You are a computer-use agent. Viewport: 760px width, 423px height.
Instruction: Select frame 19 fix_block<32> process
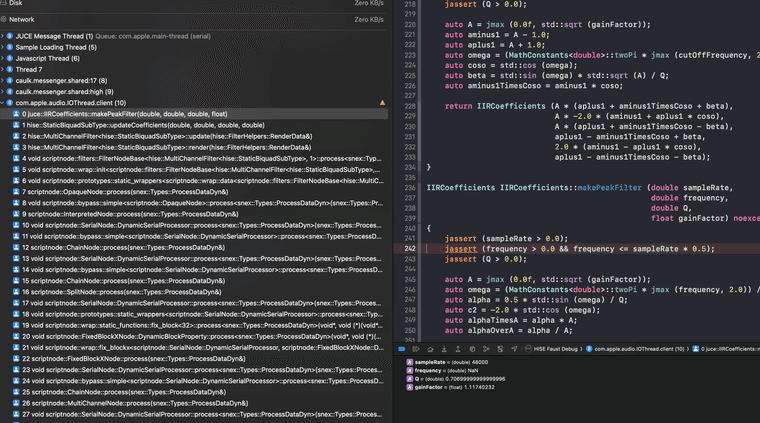(194, 326)
